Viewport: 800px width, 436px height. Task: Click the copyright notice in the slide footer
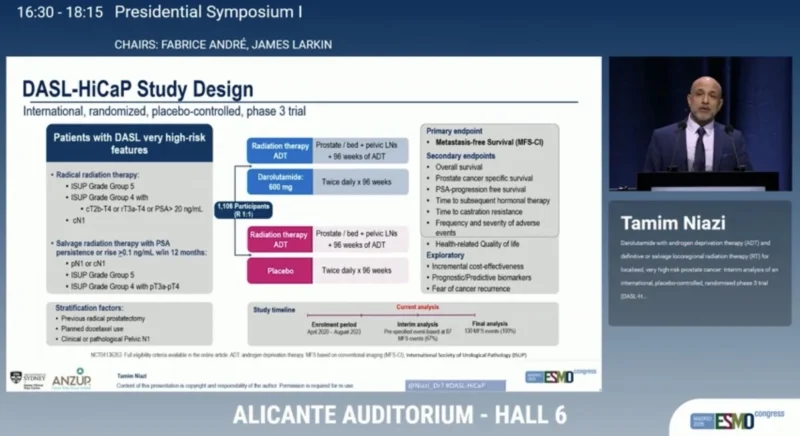tap(235, 386)
